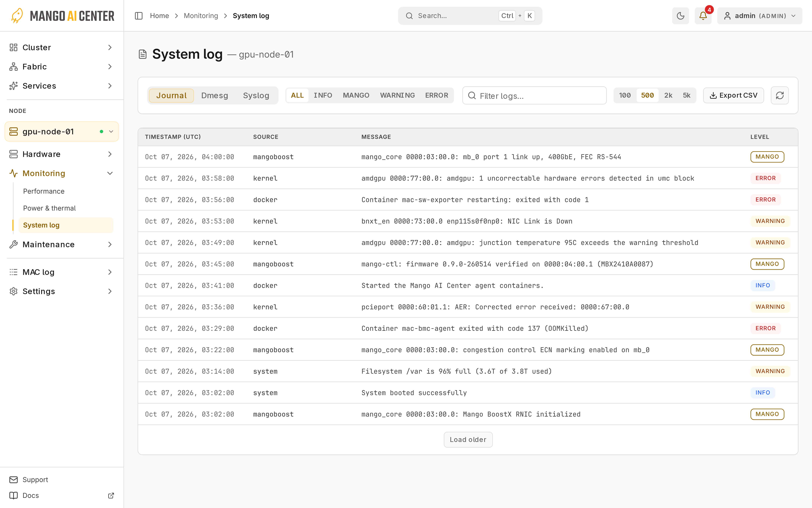Click INFO badge on System booted row

pos(763,392)
